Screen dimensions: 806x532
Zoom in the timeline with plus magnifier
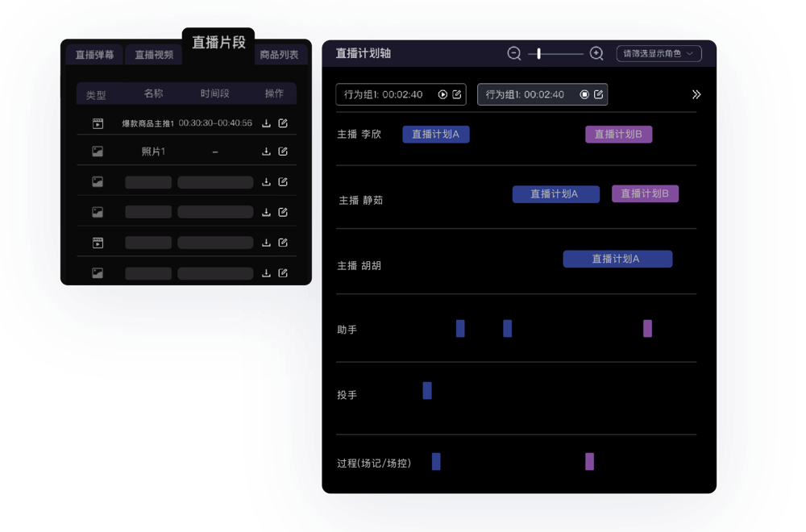click(x=596, y=53)
